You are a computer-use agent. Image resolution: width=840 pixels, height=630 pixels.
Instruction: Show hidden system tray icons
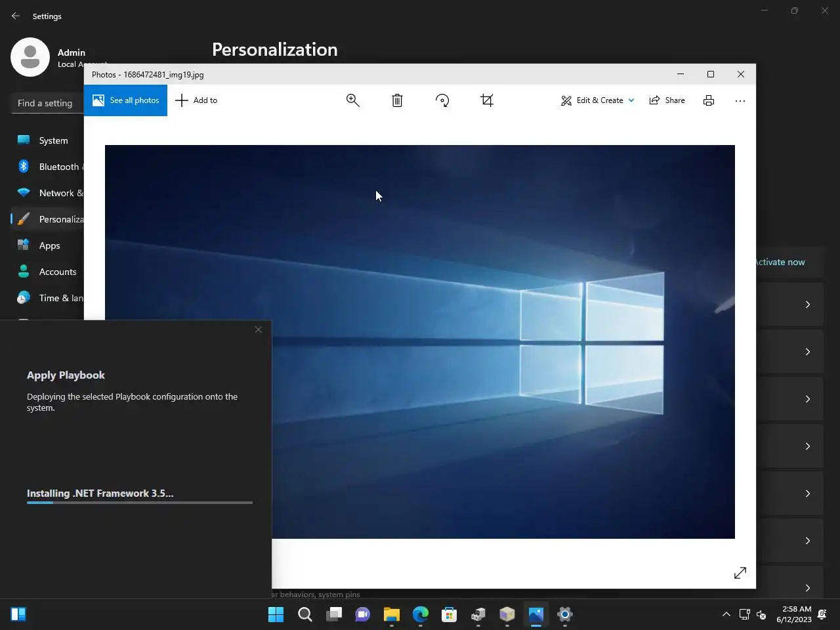tap(726, 614)
